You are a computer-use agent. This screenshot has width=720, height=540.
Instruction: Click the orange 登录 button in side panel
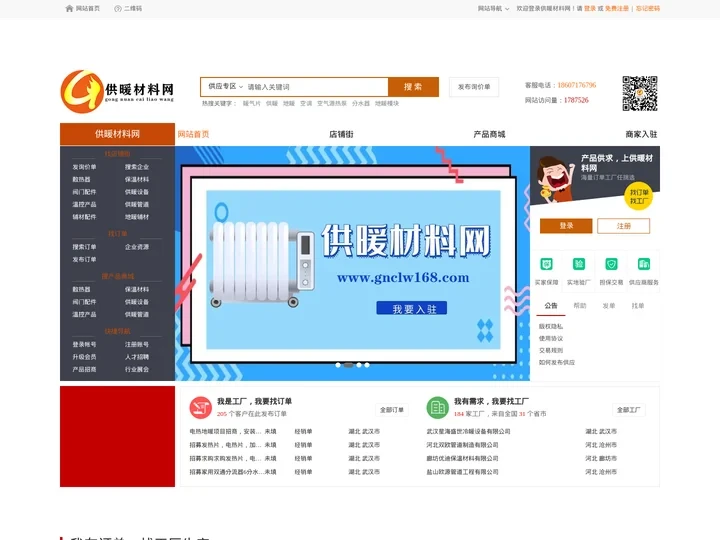(566, 226)
